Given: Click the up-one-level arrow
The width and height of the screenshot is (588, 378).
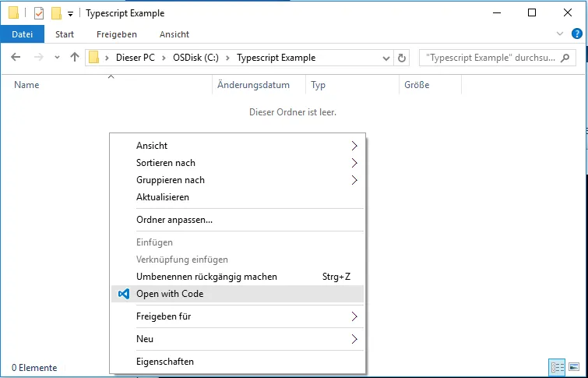Looking at the screenshot, I should coord(75,58).
